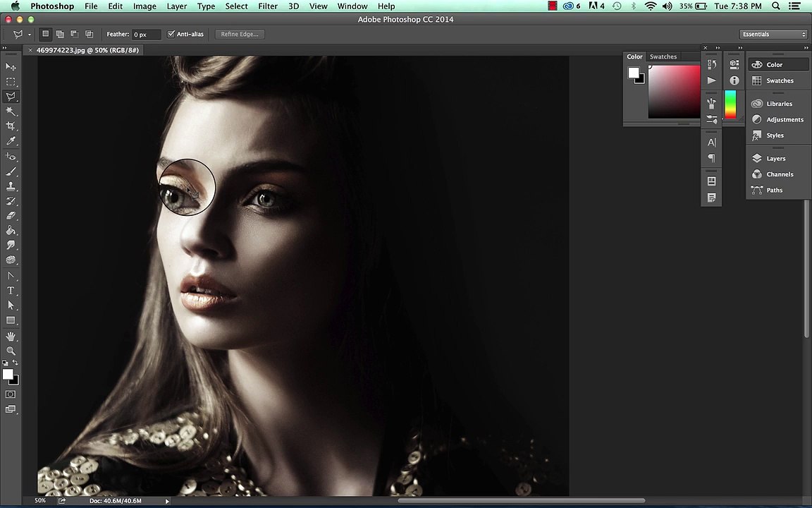Viewport: 812px width, 508px height.
Task: Toggle the Anti-alias checkbox
Action: click(x=171, y=34)
